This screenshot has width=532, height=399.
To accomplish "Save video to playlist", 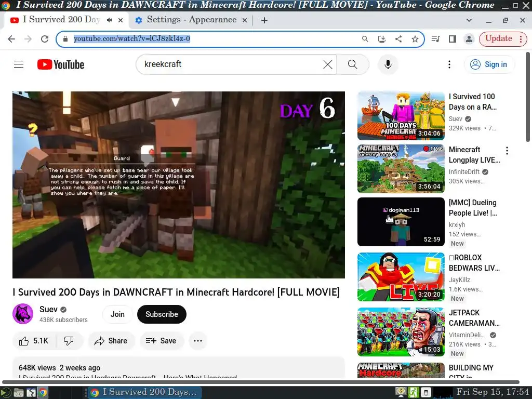I will point(162,341).
